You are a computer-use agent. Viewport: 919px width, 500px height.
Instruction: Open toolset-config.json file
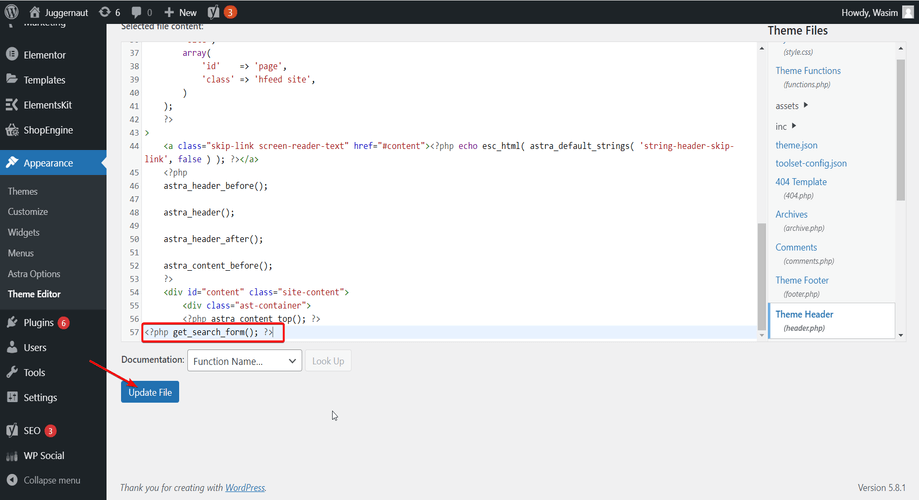811,163
